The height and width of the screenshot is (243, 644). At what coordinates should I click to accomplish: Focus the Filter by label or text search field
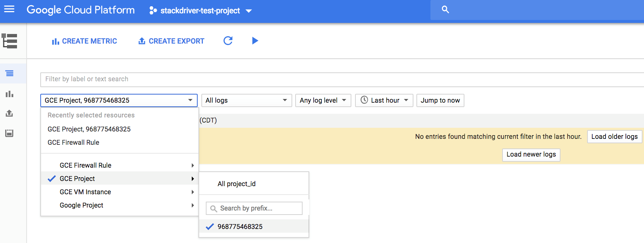point(342,79)
